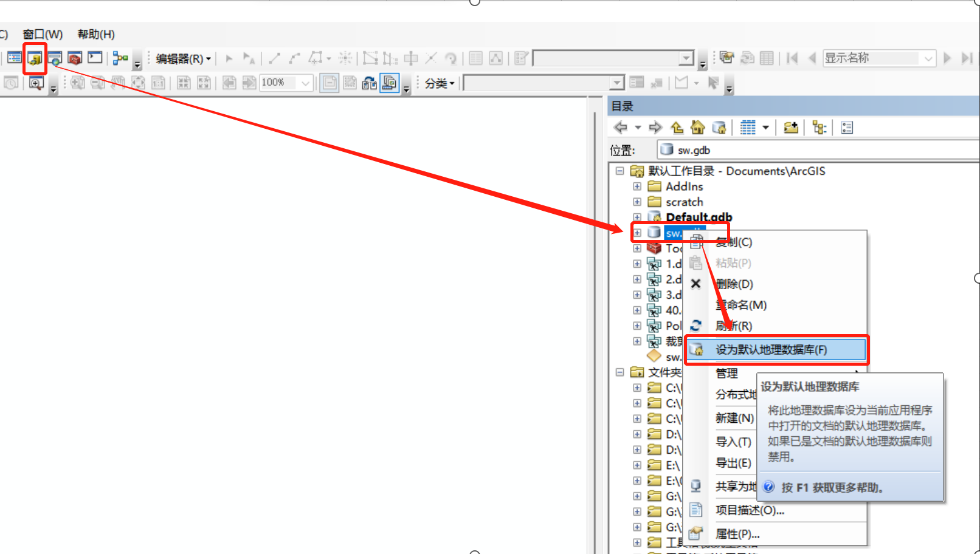Select 设为默认地理数据库(F) menu entry

(776, 350)
